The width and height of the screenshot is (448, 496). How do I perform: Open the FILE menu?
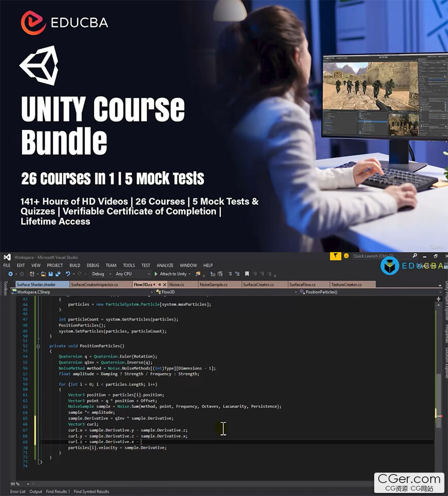[7, 265]
